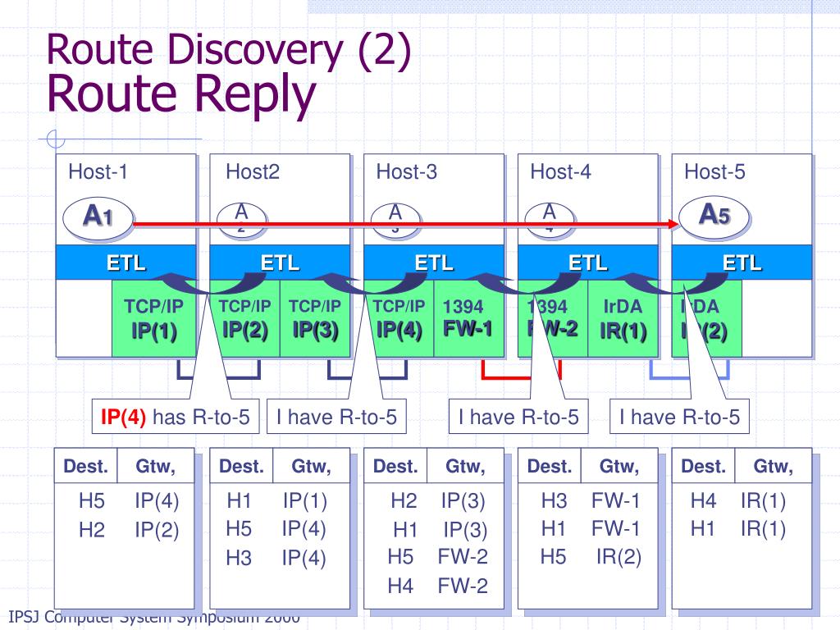Select the Host-5 label
840x630 pixels.
click(x=714, y=172)
